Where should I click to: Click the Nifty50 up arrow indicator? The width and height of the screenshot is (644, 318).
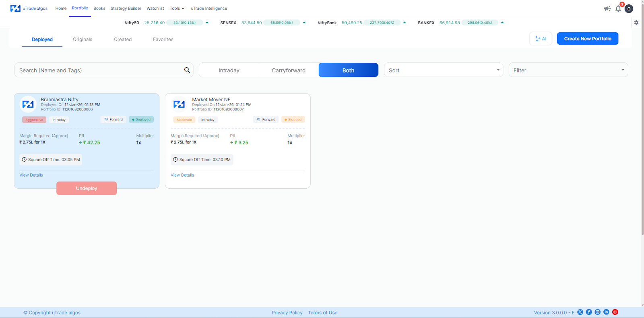207,23
